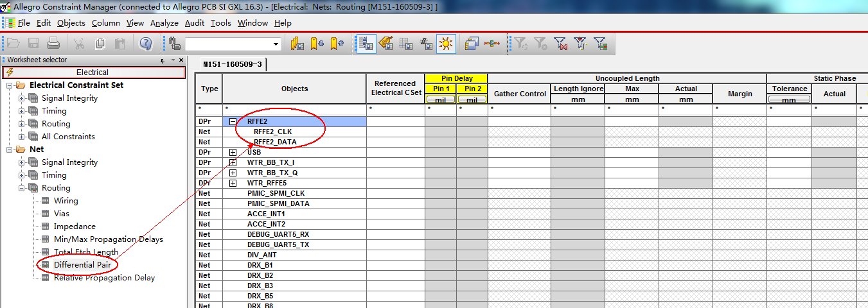868x308 pixels.
Task: Close the Worksheet selector panel
Action: [181, 60]
